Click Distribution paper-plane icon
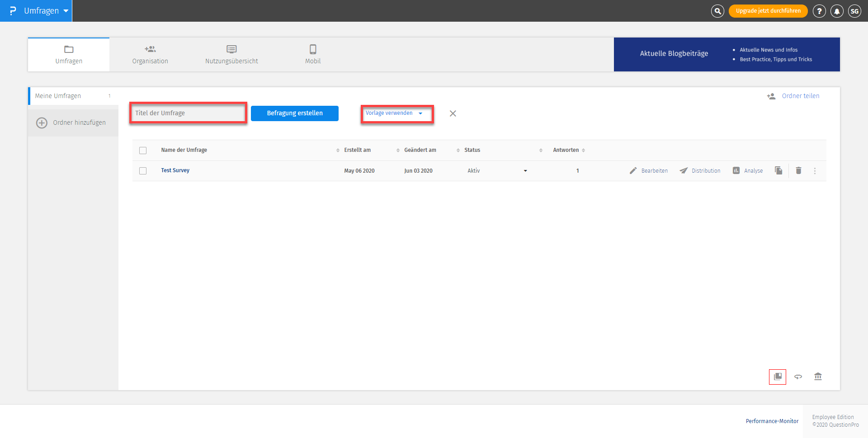 pos(684,171)
